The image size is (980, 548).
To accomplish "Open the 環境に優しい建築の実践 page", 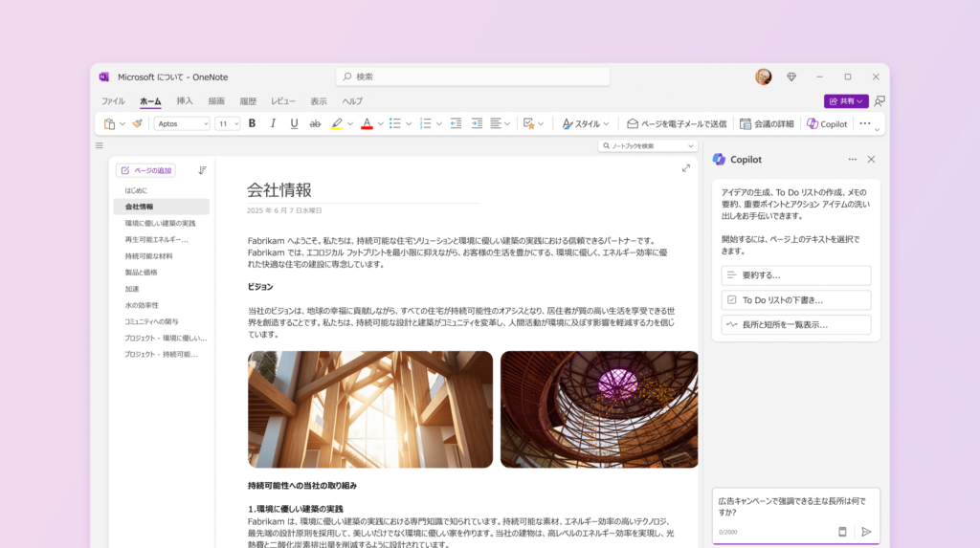I will 161,223.
